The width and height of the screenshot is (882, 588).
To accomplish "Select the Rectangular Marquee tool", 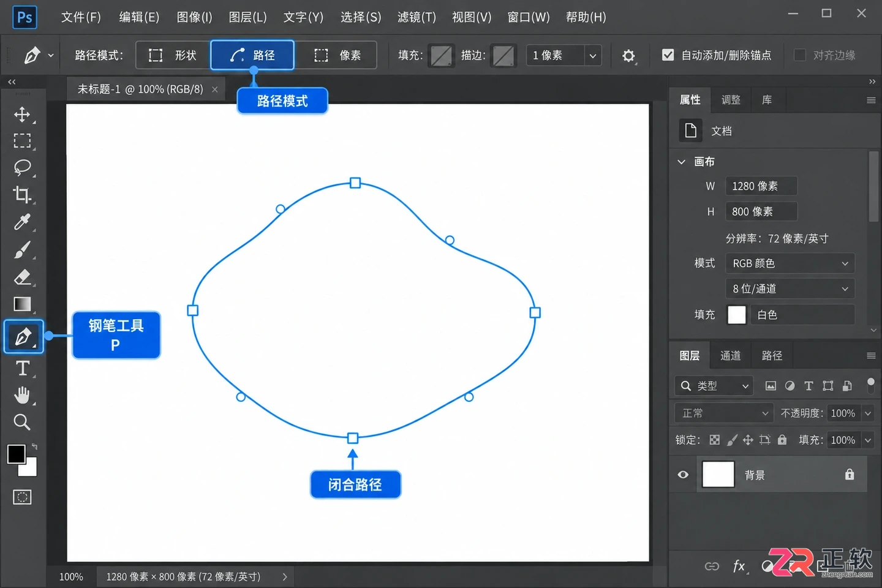I will pos(22,141).
